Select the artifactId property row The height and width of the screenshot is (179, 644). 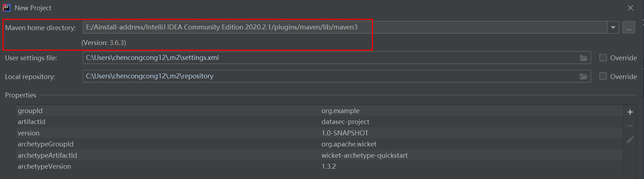click(319, 122)
